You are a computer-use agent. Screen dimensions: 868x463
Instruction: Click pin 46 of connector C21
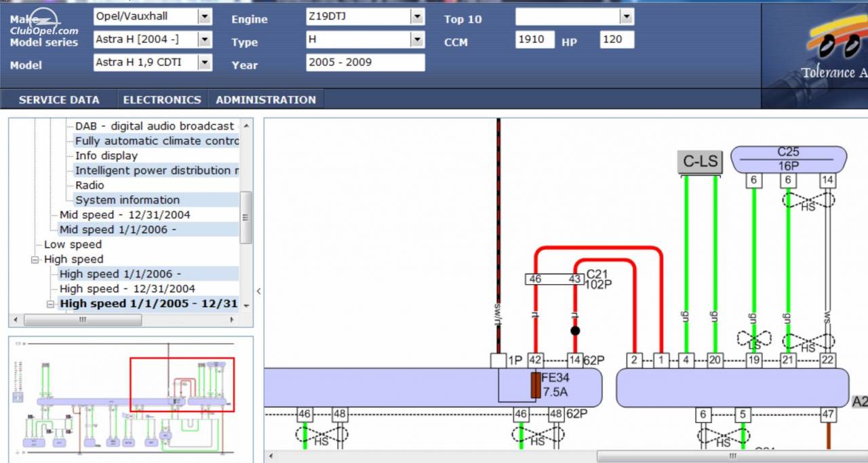tap(535, 279)
